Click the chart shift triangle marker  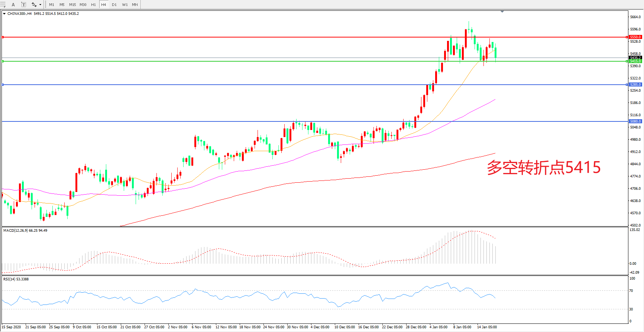click(502, 12)
